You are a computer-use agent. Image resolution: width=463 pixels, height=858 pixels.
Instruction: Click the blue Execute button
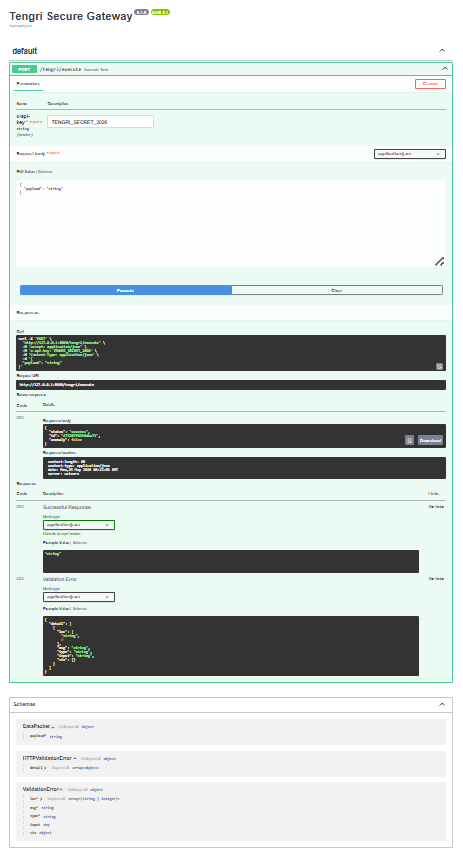[125, 290]
